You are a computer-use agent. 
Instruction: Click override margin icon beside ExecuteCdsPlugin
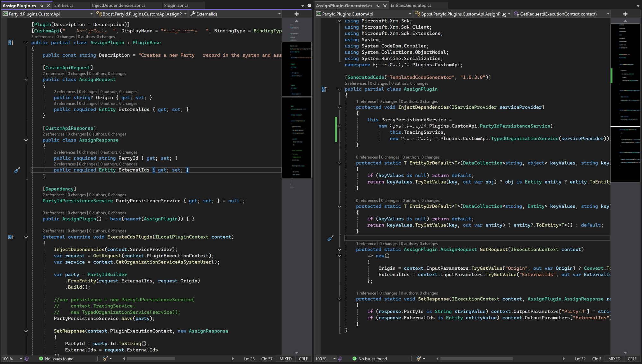(11, 237)
